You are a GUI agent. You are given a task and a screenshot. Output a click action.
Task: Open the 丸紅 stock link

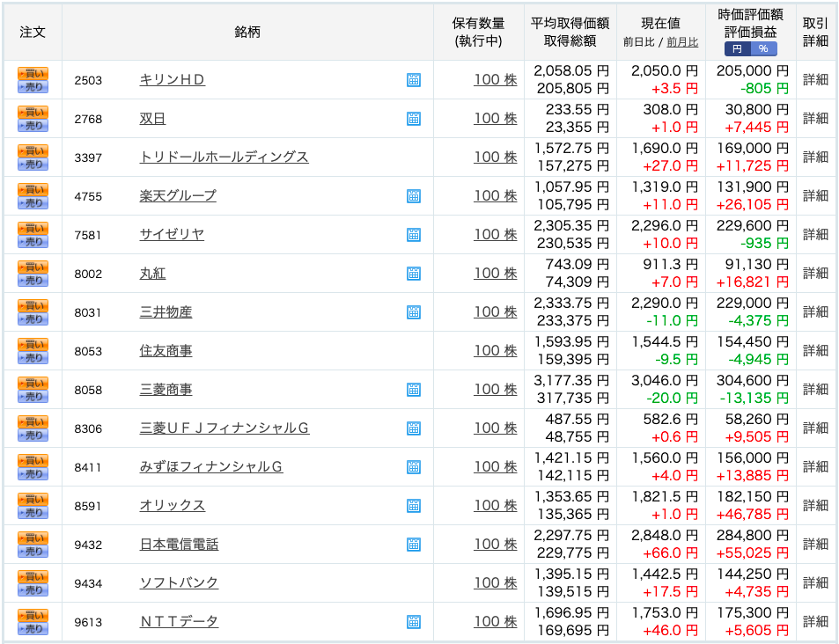(x=152, y=274)
